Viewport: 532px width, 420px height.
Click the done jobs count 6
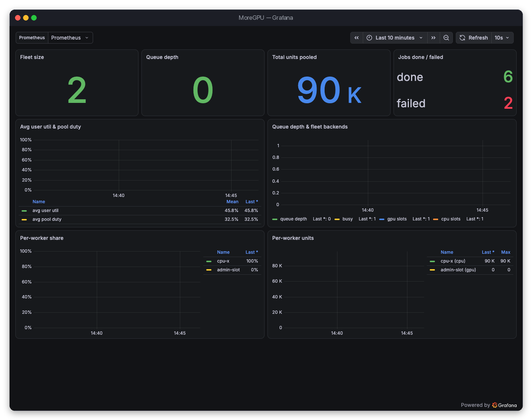508,77
